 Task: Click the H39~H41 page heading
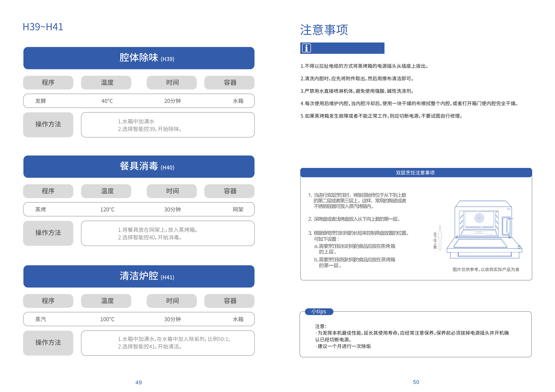click(43, 27)
